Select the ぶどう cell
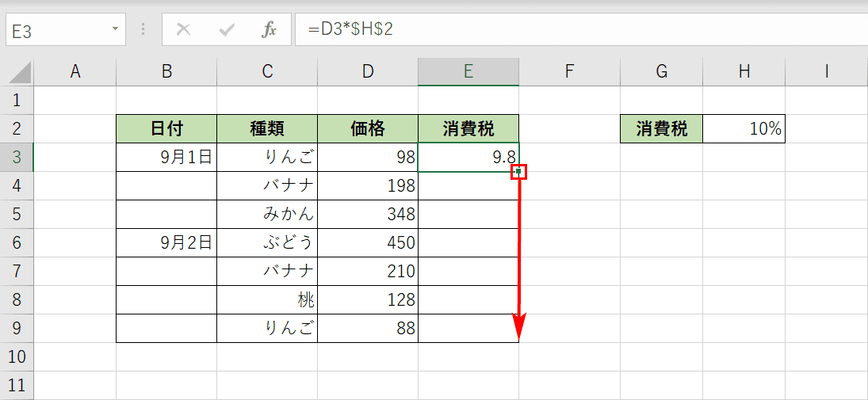The height and width of the screenshot is (400, 868). [267, 243]
